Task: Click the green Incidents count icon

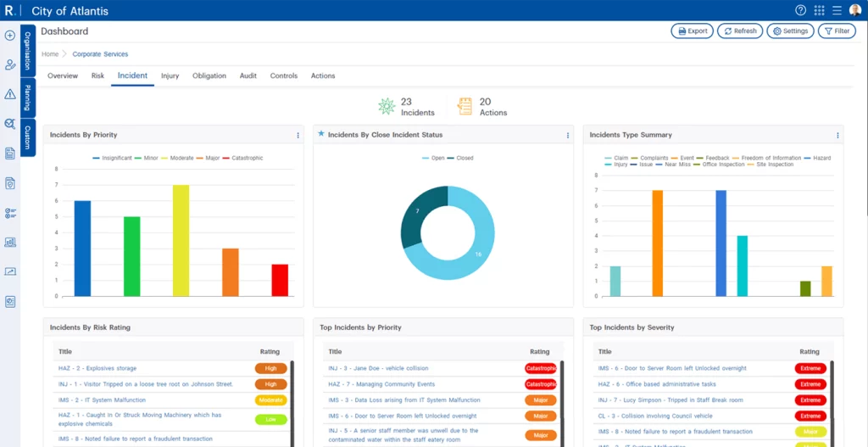Action: coord(387,106)
